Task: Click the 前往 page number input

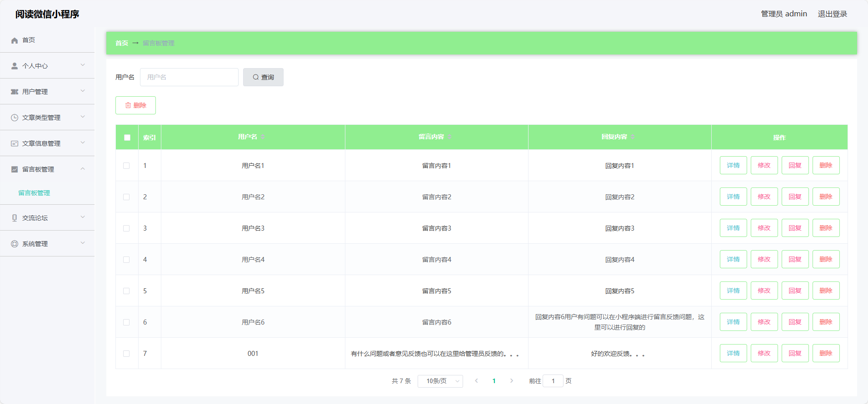Action: coord(553,381)
